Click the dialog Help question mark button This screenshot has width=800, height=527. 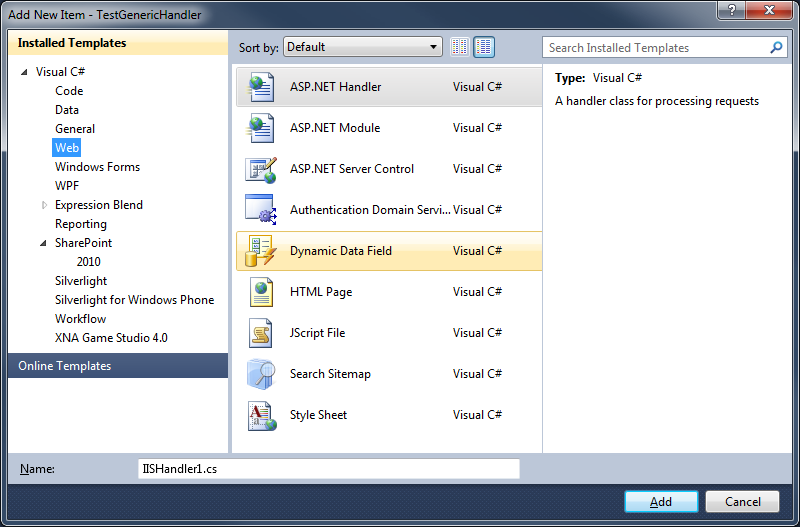[732, 10]
